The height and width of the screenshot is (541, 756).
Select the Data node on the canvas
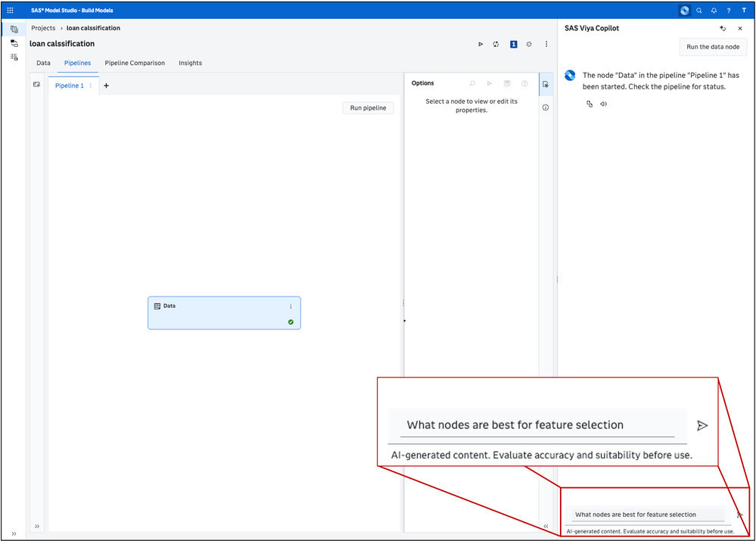tap(224, 313)
